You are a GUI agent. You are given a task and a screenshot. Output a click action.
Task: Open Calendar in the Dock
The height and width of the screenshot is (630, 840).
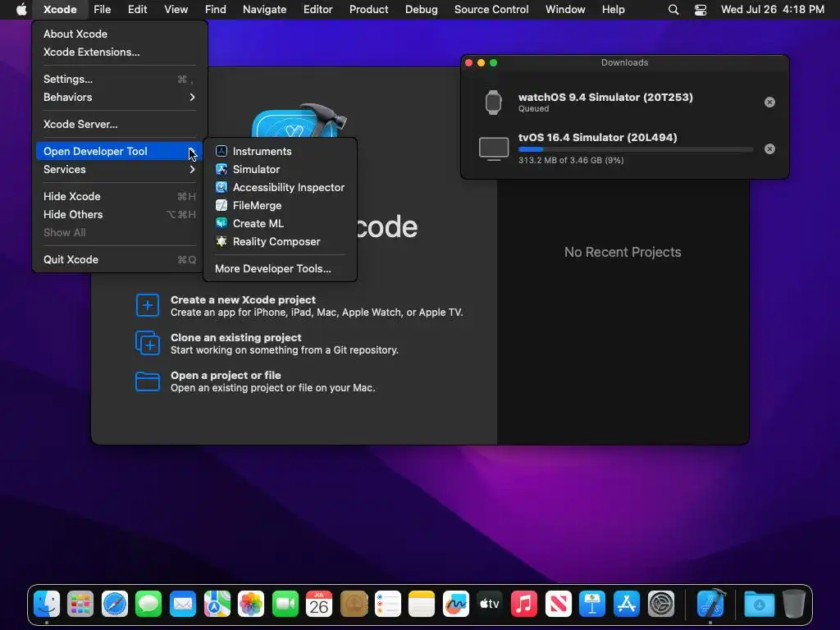click(319, 605)
